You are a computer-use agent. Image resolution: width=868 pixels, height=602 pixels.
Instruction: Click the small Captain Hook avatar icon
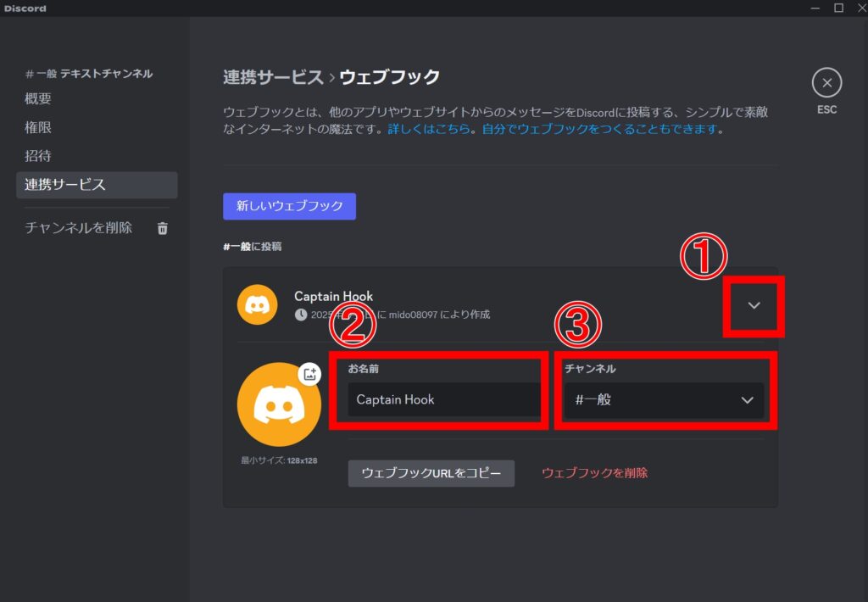click(x=258, y=304)
